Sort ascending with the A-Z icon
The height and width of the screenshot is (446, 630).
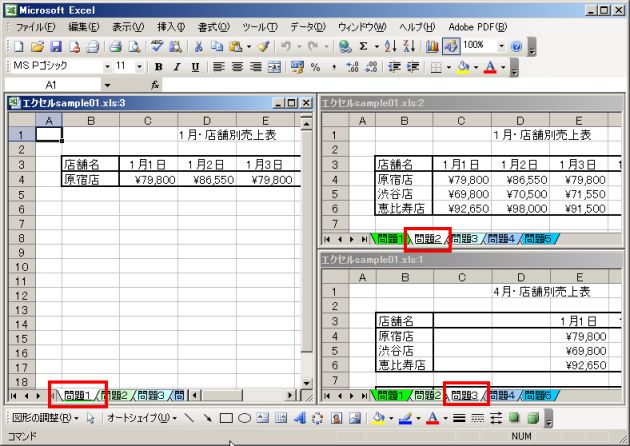[390, 47]
